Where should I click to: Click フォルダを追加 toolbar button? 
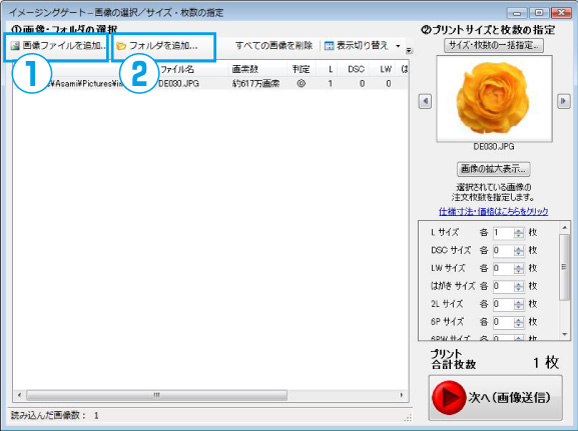(157, 46)
